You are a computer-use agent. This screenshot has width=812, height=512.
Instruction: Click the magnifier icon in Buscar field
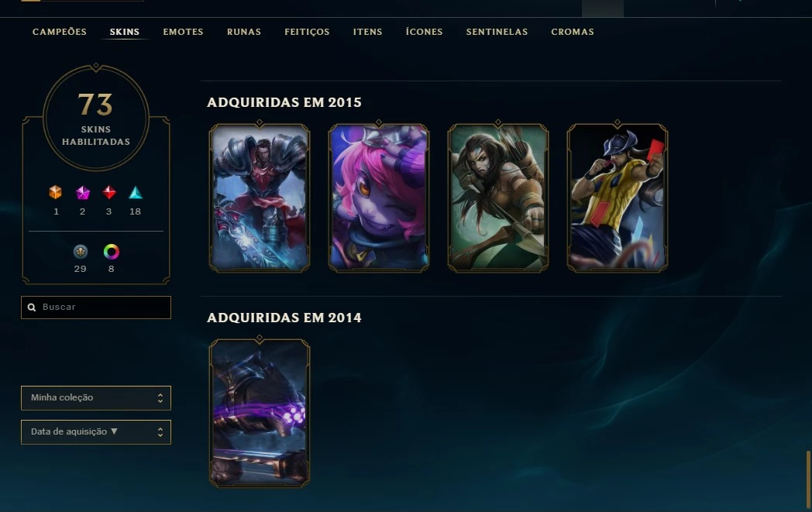pos(32,308)
